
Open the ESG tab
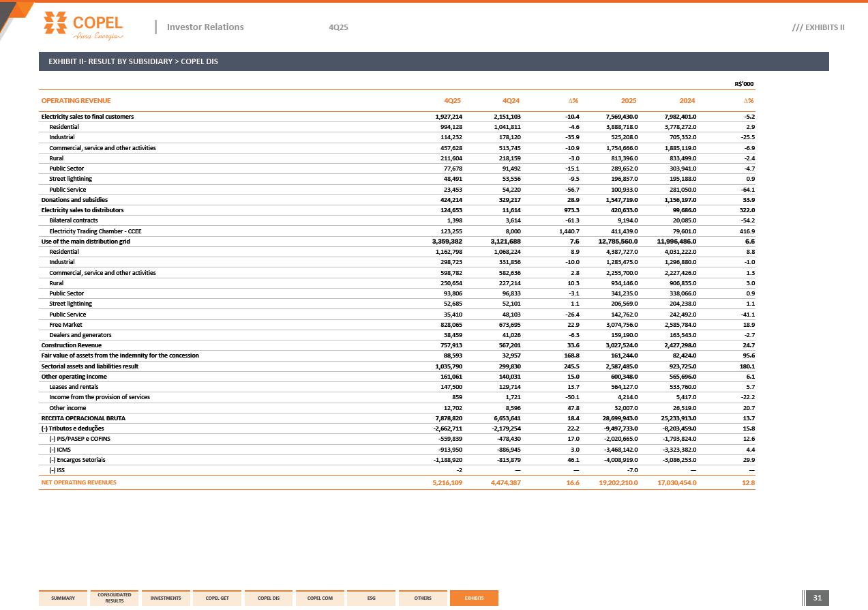(x=371, y=598)
